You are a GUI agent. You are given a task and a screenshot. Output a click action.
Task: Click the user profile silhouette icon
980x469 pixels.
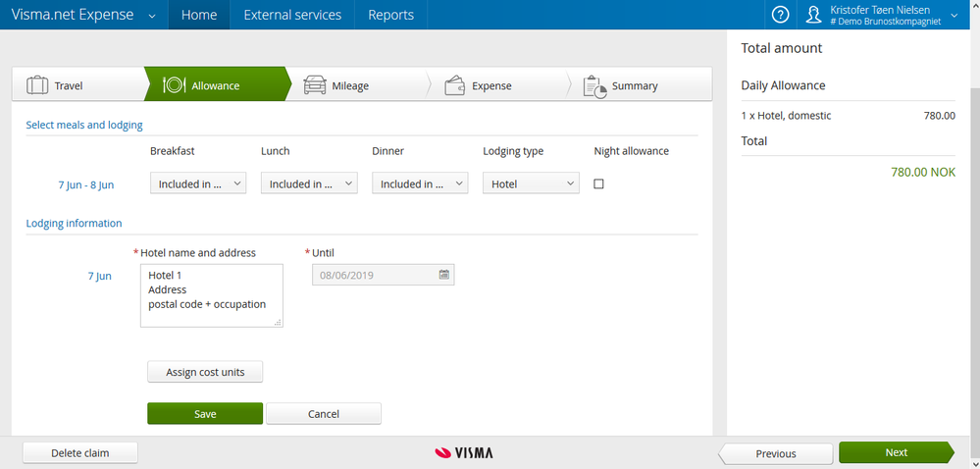pyautogui.click(x=813, y=15)
